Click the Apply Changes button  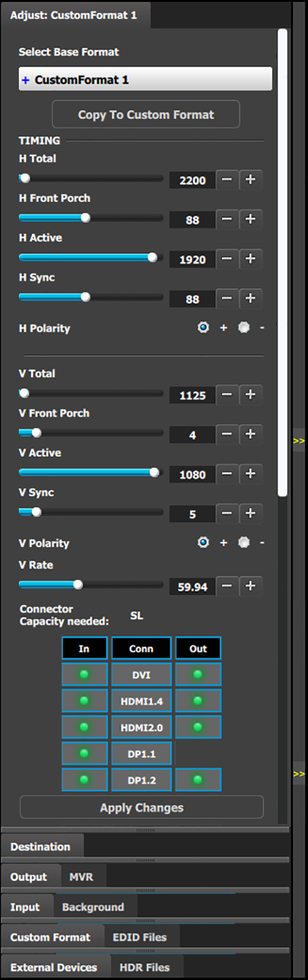[x=142, y=808]
